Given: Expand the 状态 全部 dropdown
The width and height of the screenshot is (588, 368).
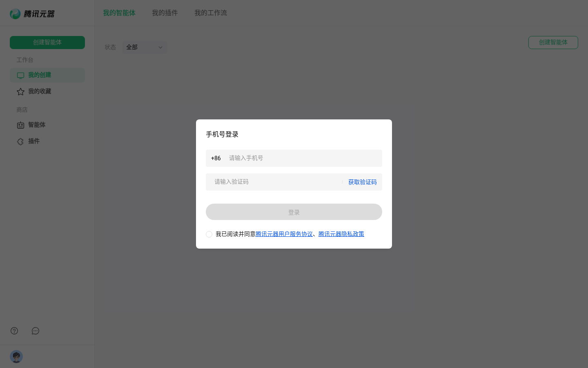Looking at the screenshot, I should [x=145, y=47].
